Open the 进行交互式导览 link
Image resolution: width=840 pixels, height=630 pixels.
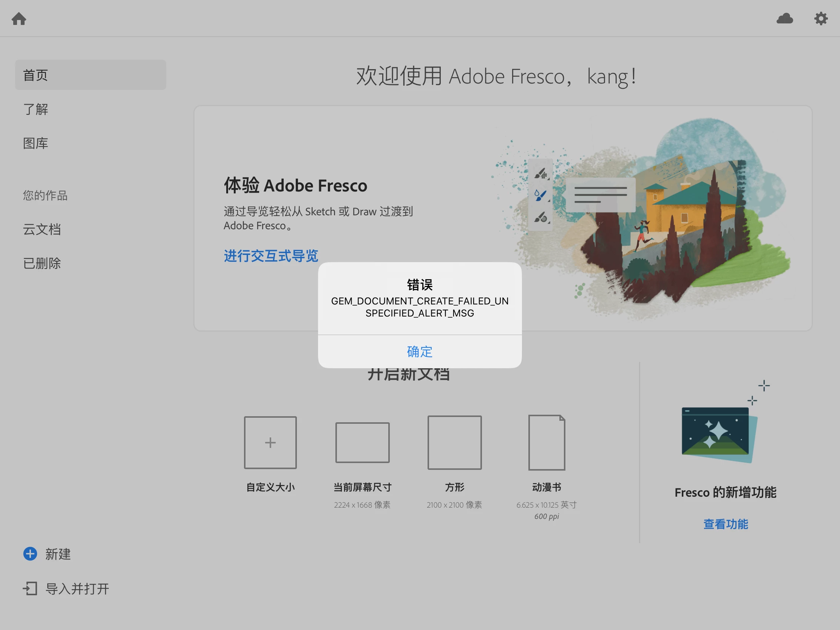click(x=271, y=256)
